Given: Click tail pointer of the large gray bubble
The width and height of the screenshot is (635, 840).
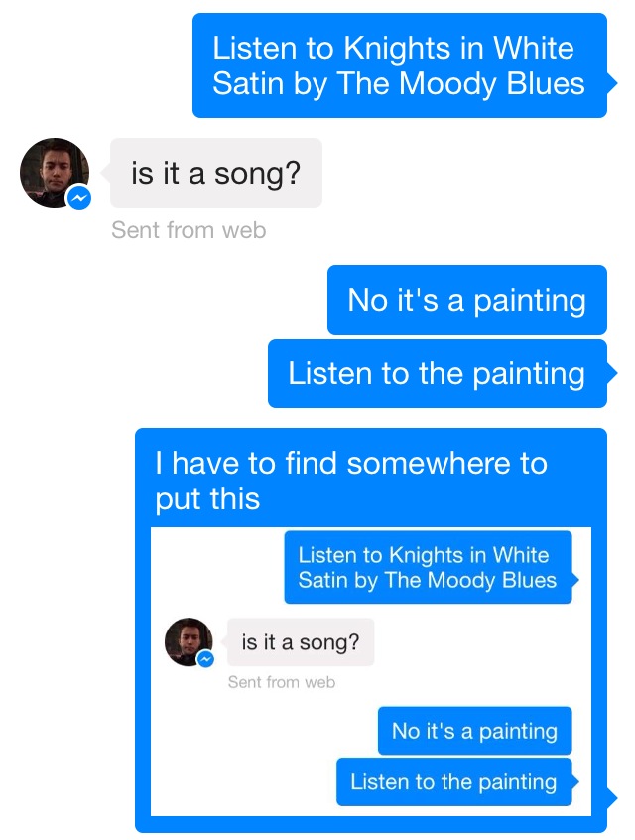Looking at the screenshot, I should tap(105, 173).
